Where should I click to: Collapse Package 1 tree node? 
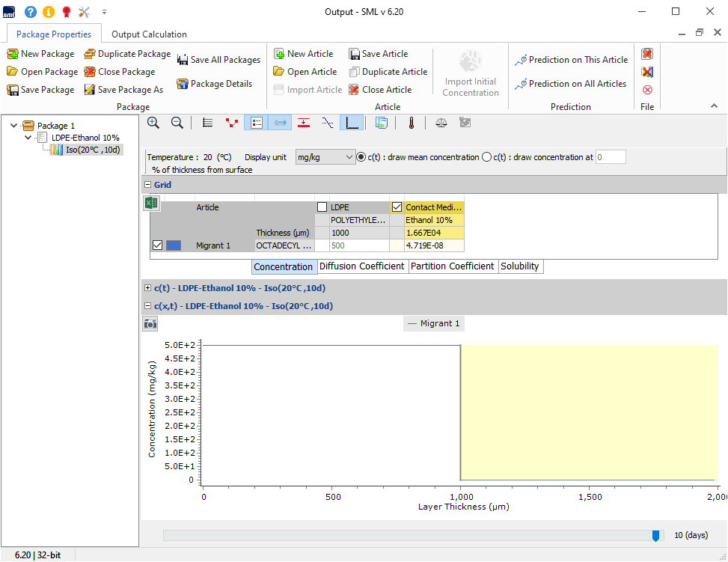point(15,126)
